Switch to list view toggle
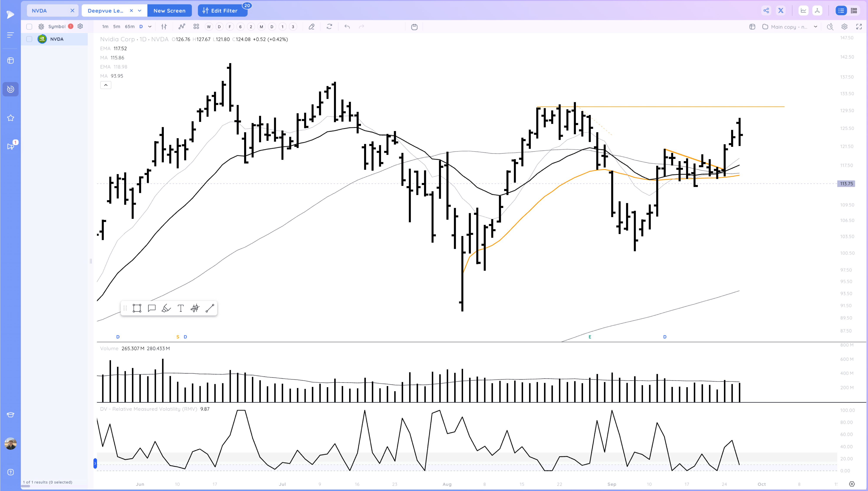 tap(841, 10)
